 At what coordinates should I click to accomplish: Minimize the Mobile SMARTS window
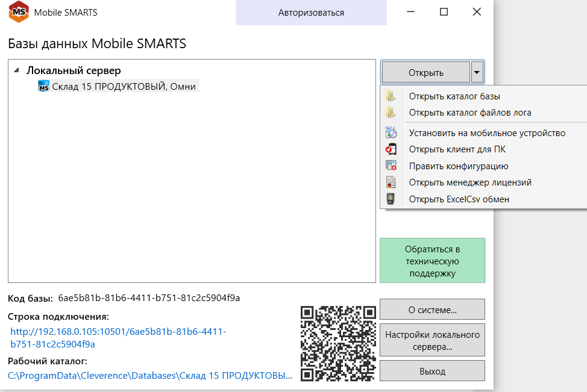(410, 12)
